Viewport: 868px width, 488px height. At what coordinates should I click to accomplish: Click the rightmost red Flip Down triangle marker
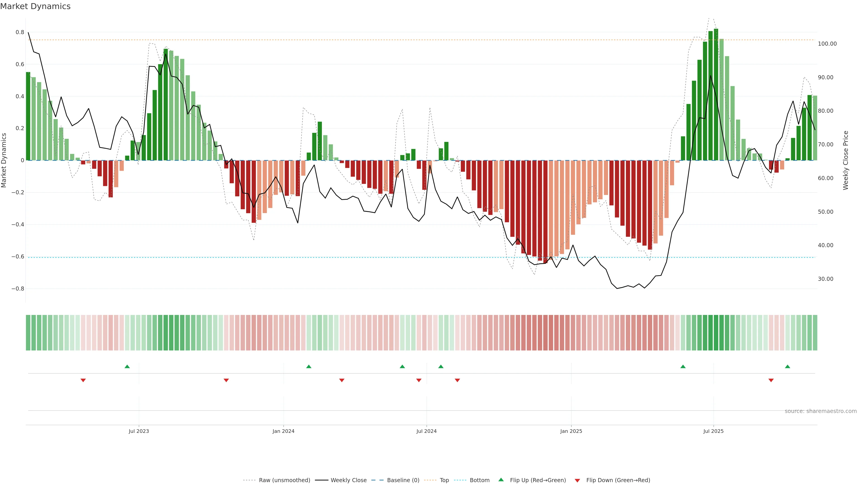(771, 380)
